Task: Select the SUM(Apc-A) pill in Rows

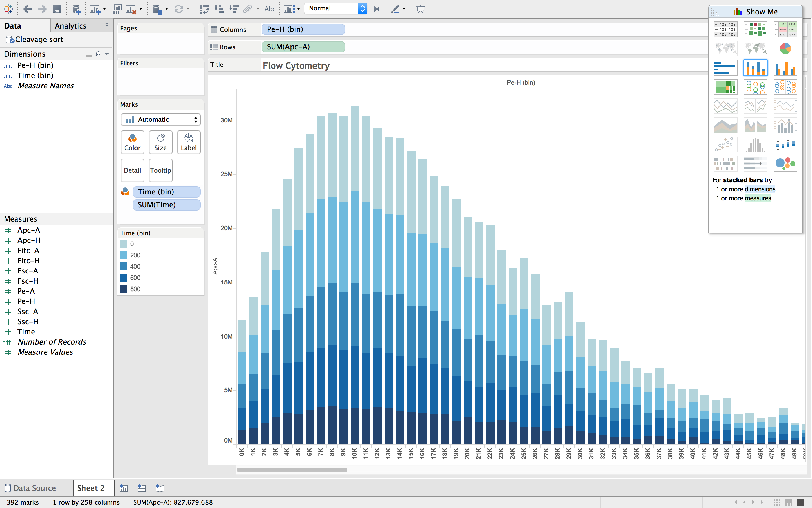Action: tap(303, 47)
